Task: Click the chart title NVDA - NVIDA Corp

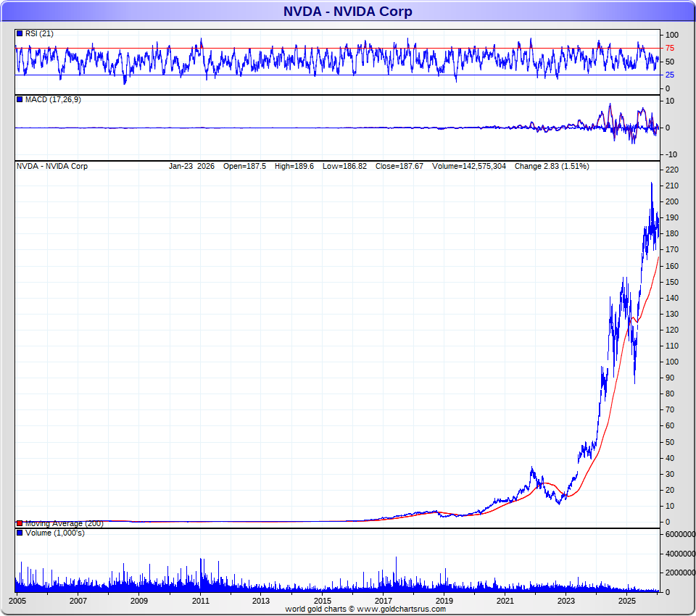Action: 347,11
